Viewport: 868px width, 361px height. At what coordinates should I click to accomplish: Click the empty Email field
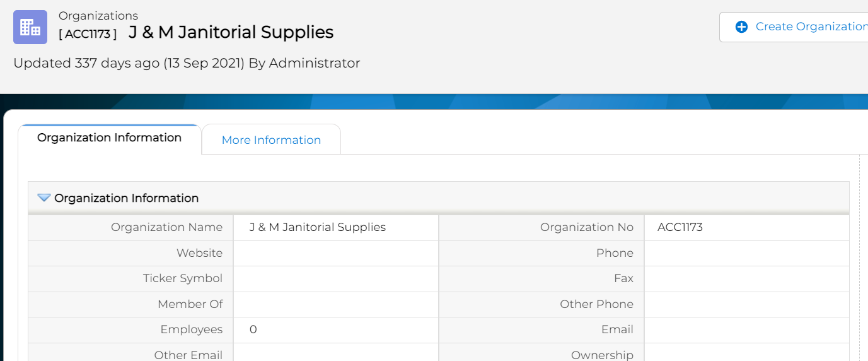[746, 329]
